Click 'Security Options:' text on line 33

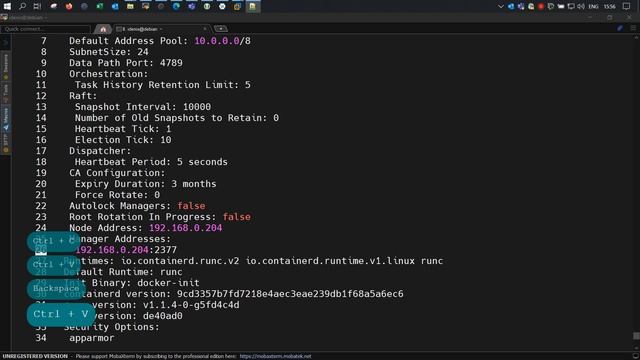click(111, 327)
